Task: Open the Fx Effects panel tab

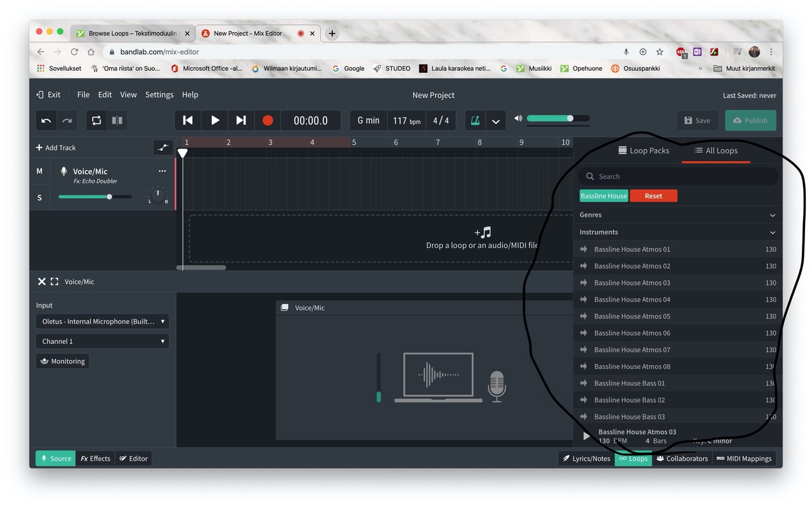Action: click(x=95, y=459)
